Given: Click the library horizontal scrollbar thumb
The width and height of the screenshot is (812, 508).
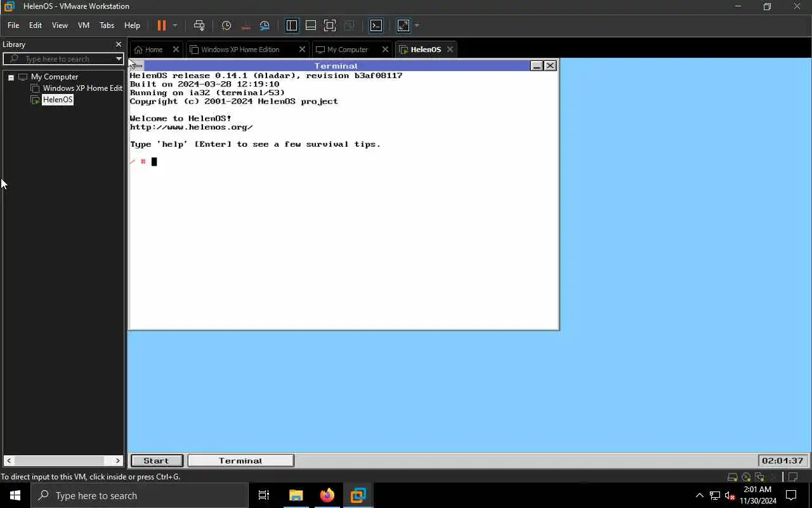Looking at the screenshot, I should pos(60,460).
